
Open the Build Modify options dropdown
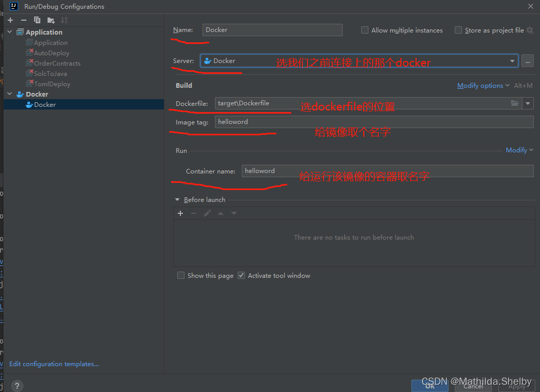coord(483,86)
